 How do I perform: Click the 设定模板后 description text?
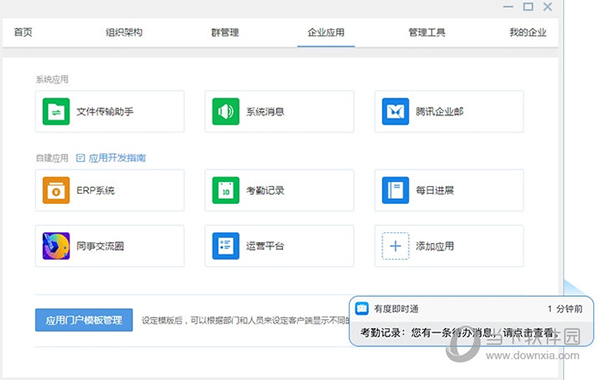click(x=245, y=320)
